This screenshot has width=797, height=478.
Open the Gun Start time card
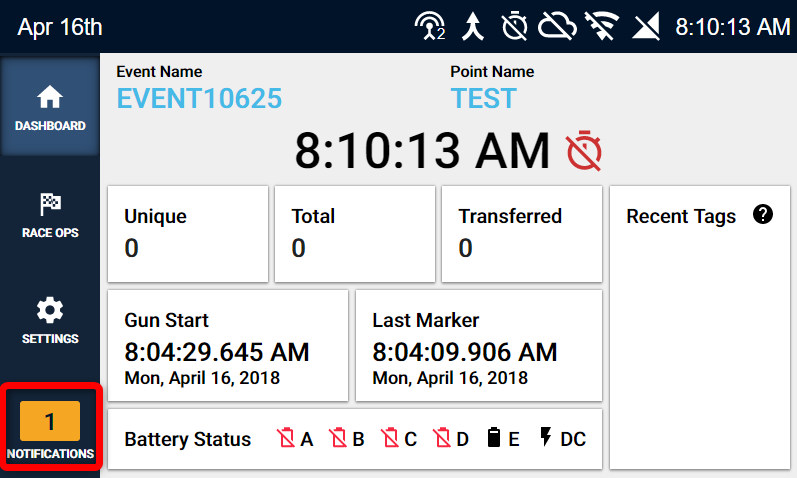coord(228,345)
